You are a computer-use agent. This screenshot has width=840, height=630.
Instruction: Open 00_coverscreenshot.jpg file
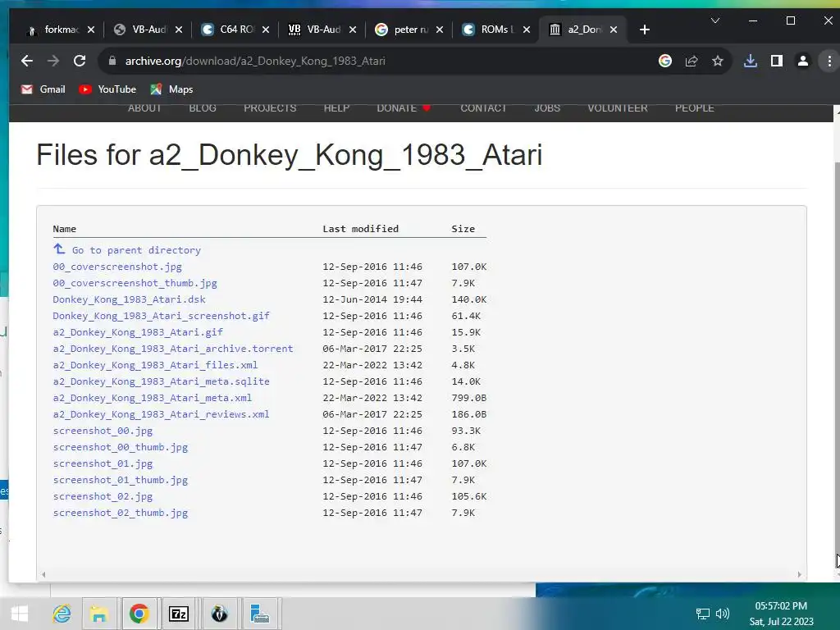(x=117, y=267)
